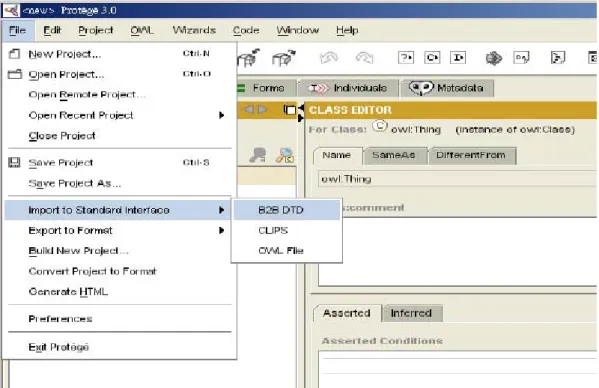Click the back navigation arrow
Image resolution: width=599 pixels, height=388 pixels.
coord(249,110)
